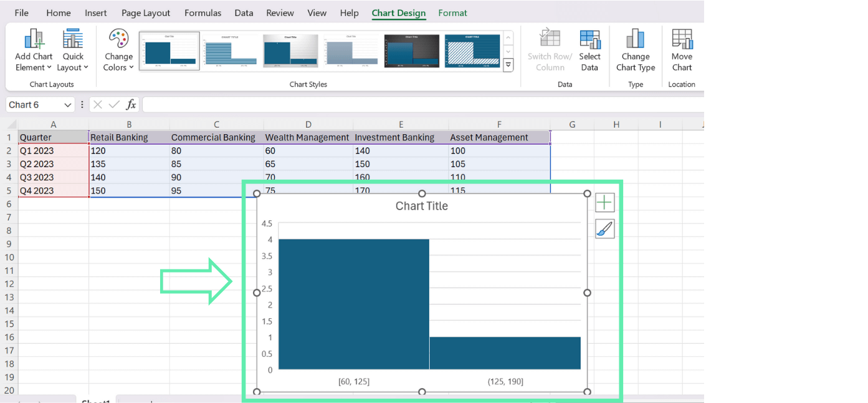Open the Insert ribbon tab
This screenshot has width=868, height=403.
(x=95, y=12)
